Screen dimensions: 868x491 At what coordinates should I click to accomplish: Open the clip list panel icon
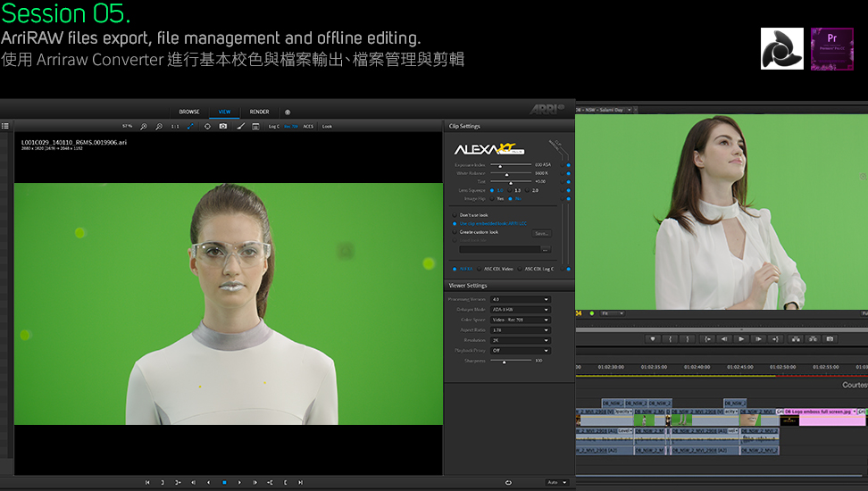coord(5,126)
